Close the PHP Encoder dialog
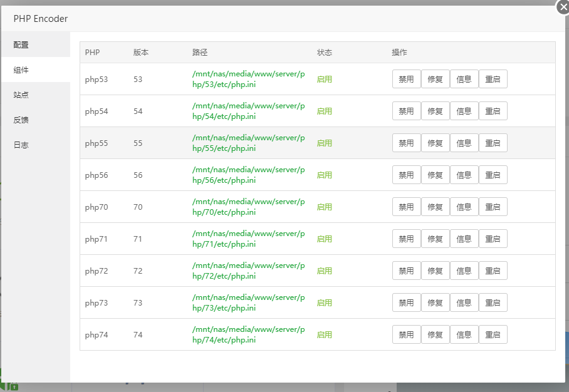 [x=563, y=7]
